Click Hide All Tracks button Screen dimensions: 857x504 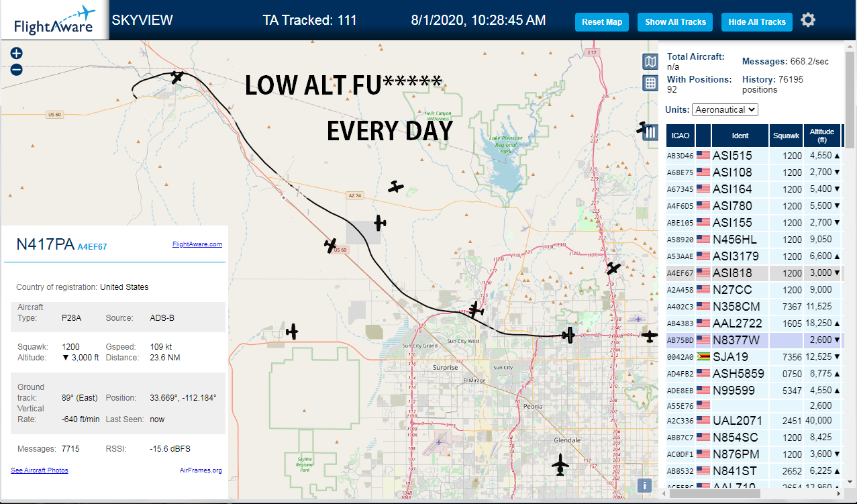[x=757, y=22]
